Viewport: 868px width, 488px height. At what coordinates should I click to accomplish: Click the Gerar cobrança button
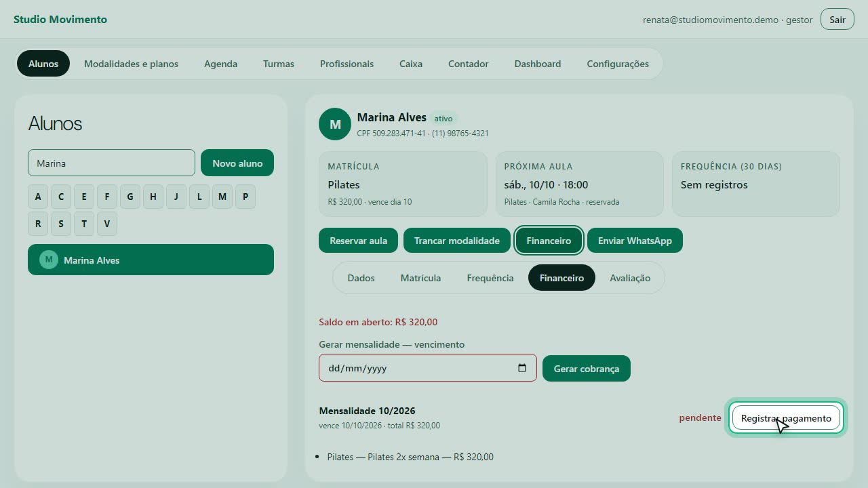587,369
